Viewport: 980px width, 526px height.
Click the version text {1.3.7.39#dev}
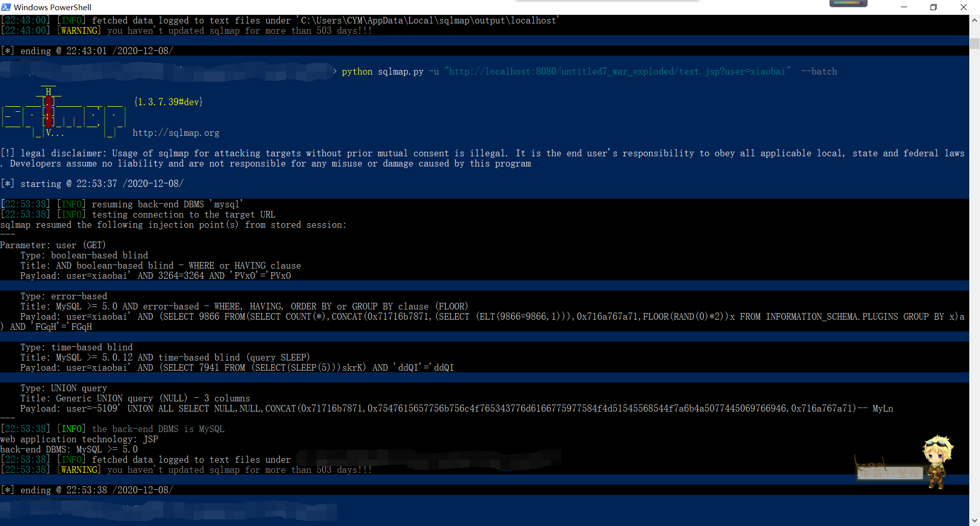pos(168,102)
